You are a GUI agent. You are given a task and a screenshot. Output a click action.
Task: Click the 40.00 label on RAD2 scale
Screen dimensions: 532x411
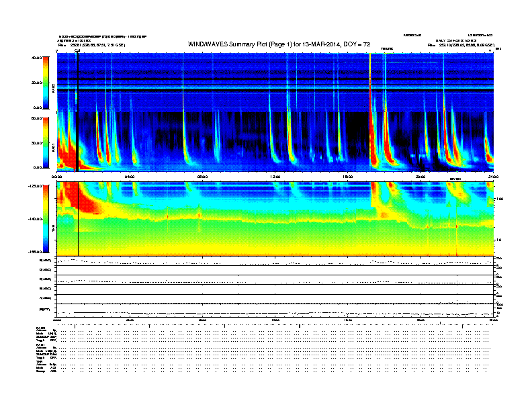click(x=36, y=58)
